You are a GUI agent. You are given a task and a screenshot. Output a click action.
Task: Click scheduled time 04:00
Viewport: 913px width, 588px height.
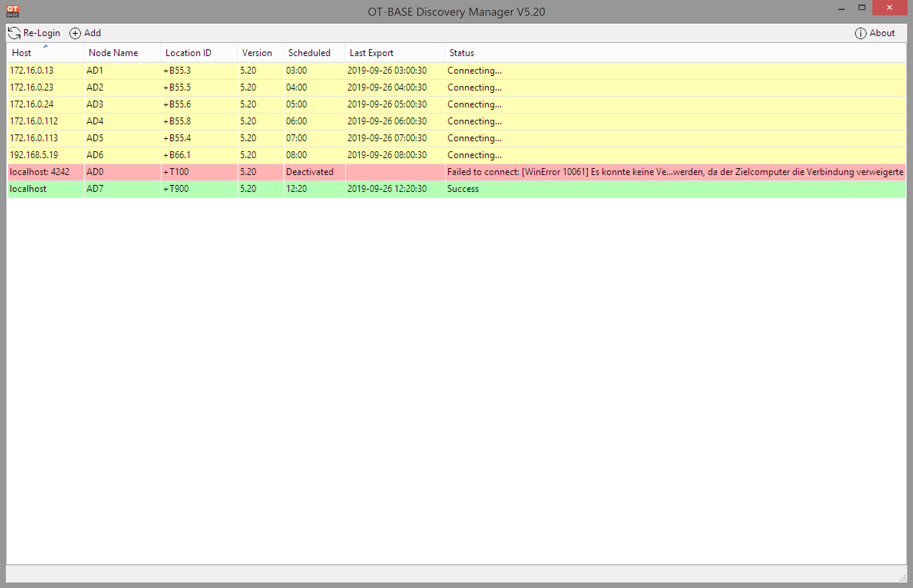pos(296,88)
